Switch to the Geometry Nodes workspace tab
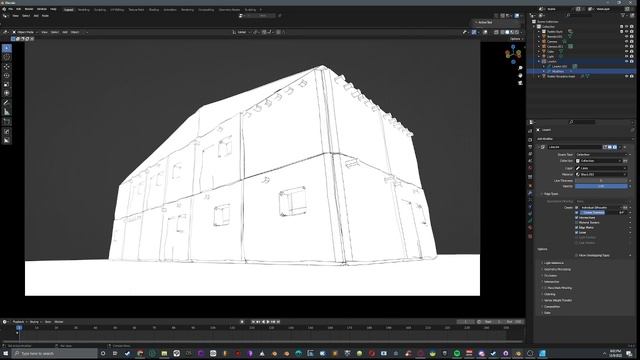Image resolution: width=640 pixels, height=360 pixels. 229,9
